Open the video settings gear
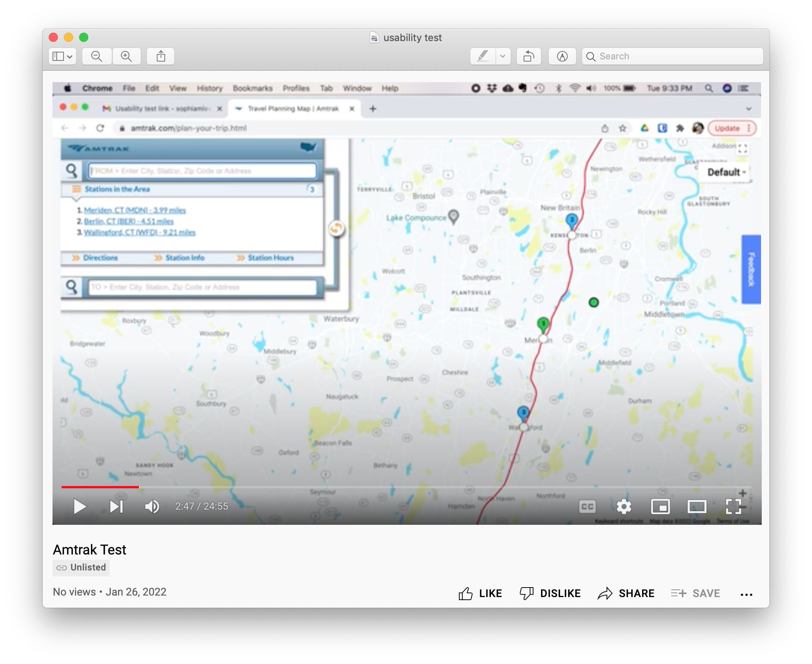Image resolution: width=812 pixels, height=664 pixels. (x=624, y=507)
